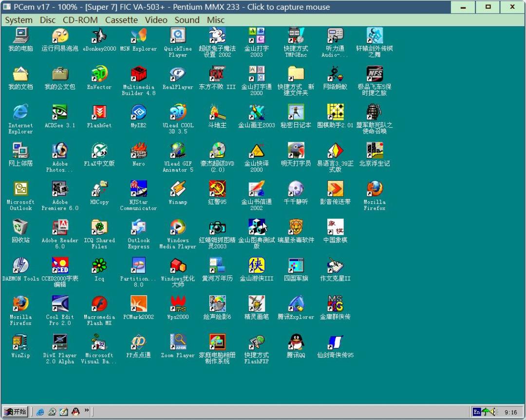
Task: Select the 我的文档 folder icon
Action: [21, 78]
